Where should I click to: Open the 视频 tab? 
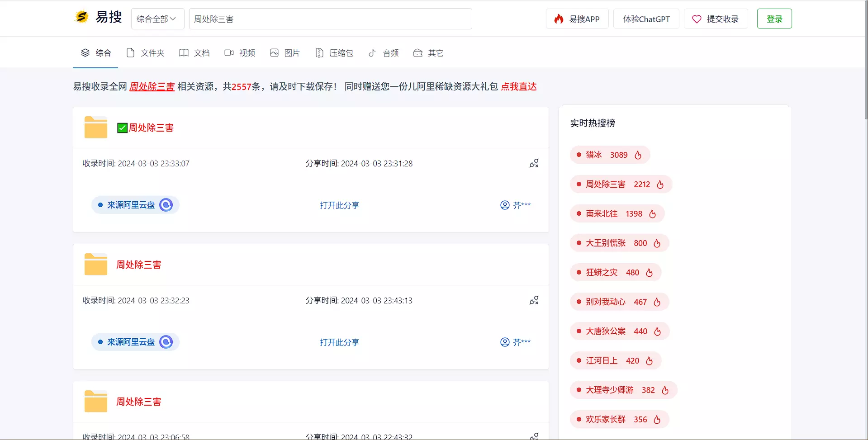pos(240,53)
